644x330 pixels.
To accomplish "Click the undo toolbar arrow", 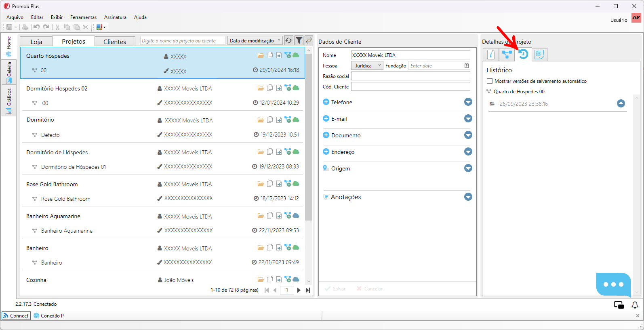I will click(x=36, y=27).
